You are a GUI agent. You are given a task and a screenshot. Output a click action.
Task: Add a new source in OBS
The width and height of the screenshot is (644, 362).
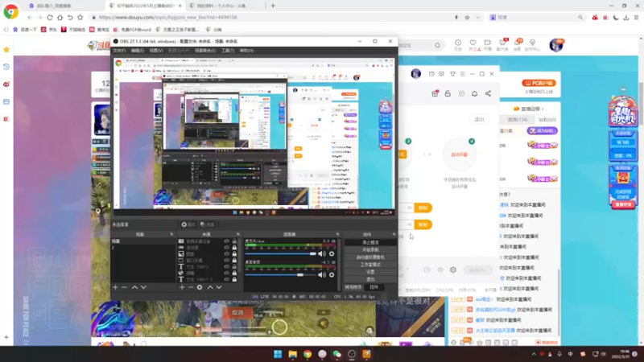182,287
